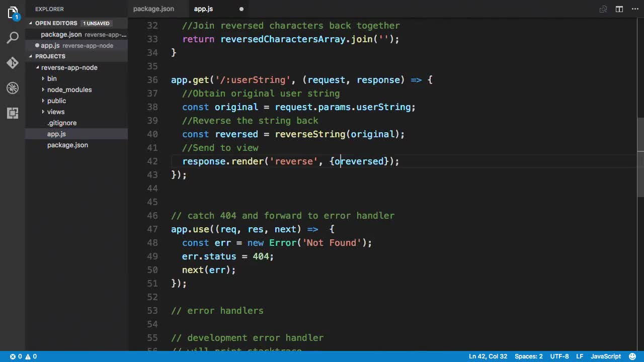Place cursor on 'reverseString(original)' call
This screenshot has height=362, width=644.
(337, 134)
